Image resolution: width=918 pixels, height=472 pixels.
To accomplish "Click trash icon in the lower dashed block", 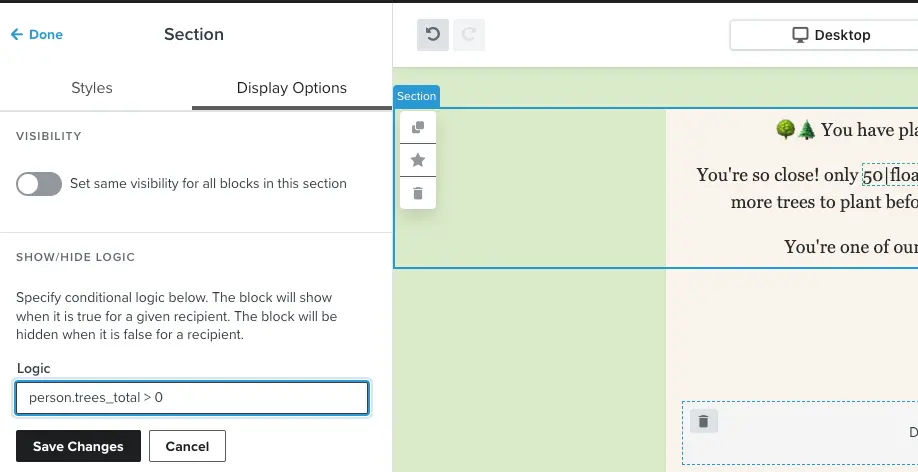I will [x=703, y=422].
